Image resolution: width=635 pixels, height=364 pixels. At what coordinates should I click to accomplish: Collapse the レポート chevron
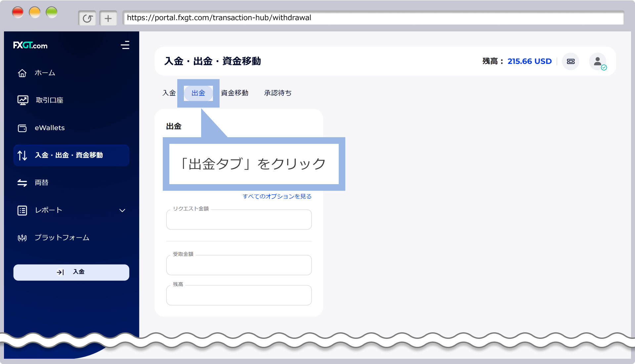122,210
